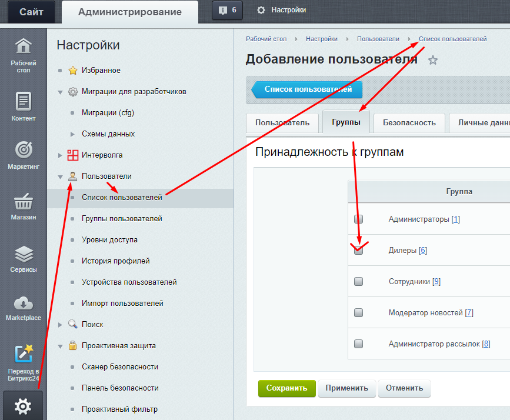
Task: Enable the Сотрудники group checkbox
Action: click(359, 282)
